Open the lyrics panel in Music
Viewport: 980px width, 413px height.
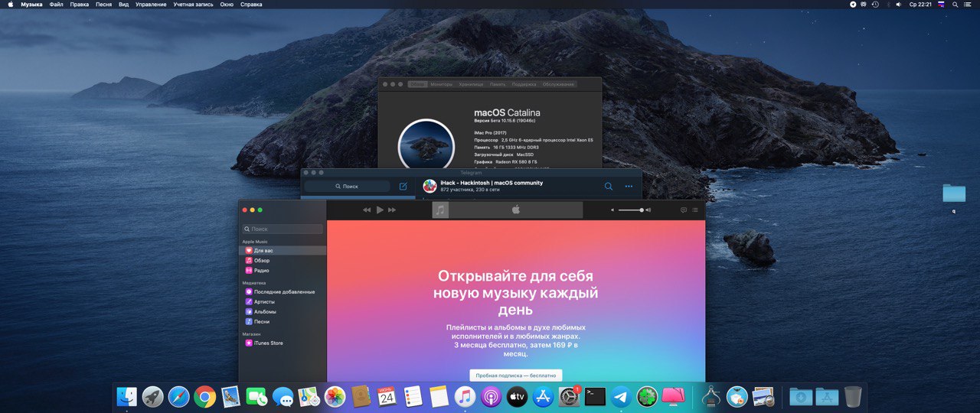tap(684, 210)
